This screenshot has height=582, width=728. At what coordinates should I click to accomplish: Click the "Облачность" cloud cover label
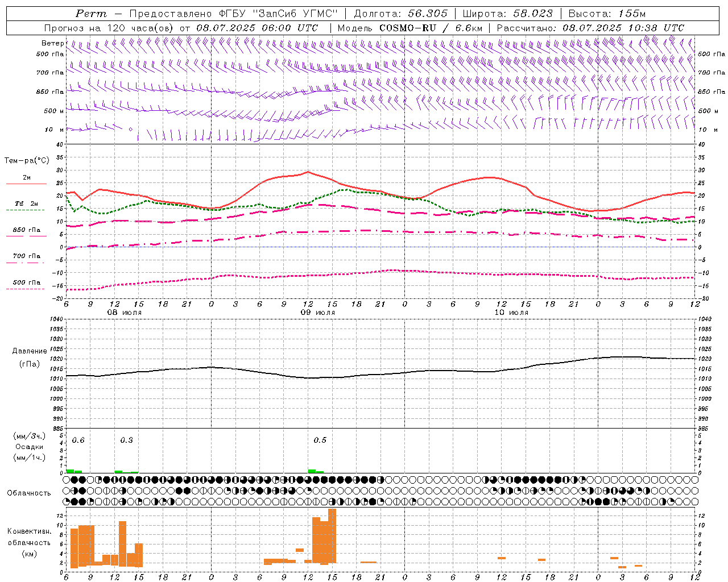click(29, 493)
